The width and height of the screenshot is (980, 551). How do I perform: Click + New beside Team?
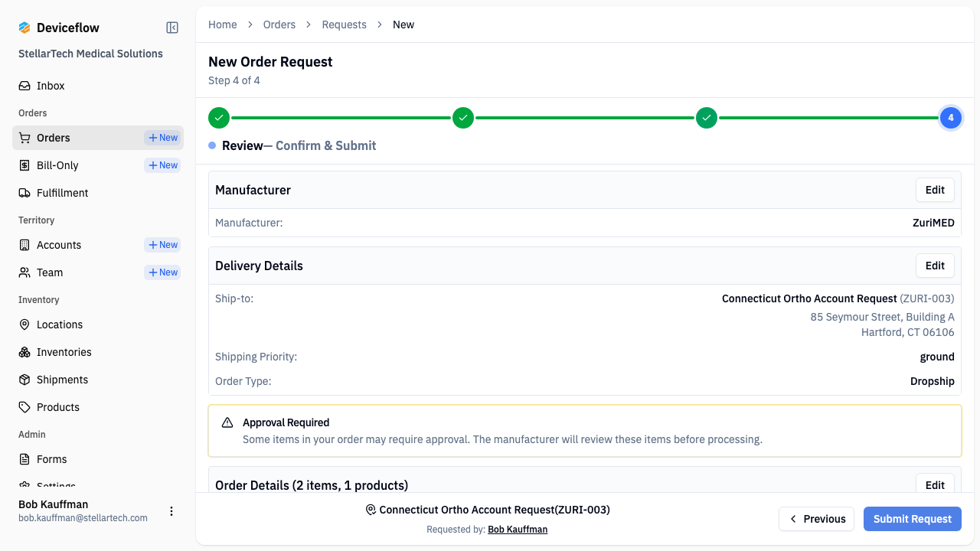tap(162, 272)
